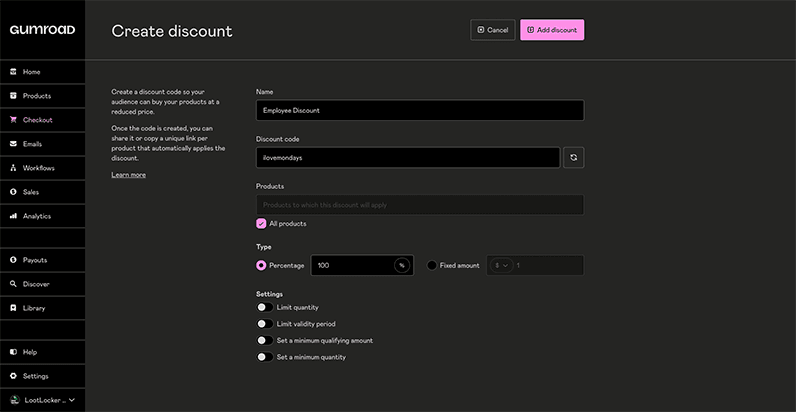Open the Products selection combo box

420,205
